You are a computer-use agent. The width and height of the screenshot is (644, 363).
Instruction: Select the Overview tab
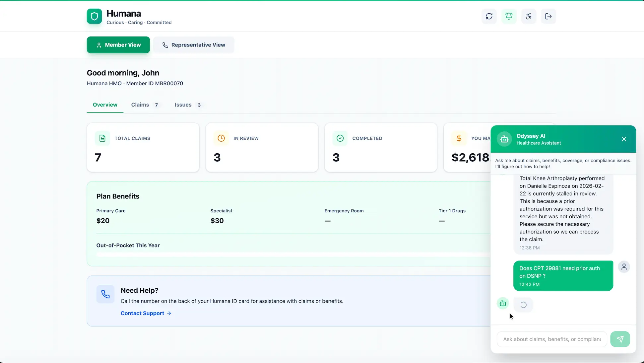pyautogui.click(x=105, y=105)
